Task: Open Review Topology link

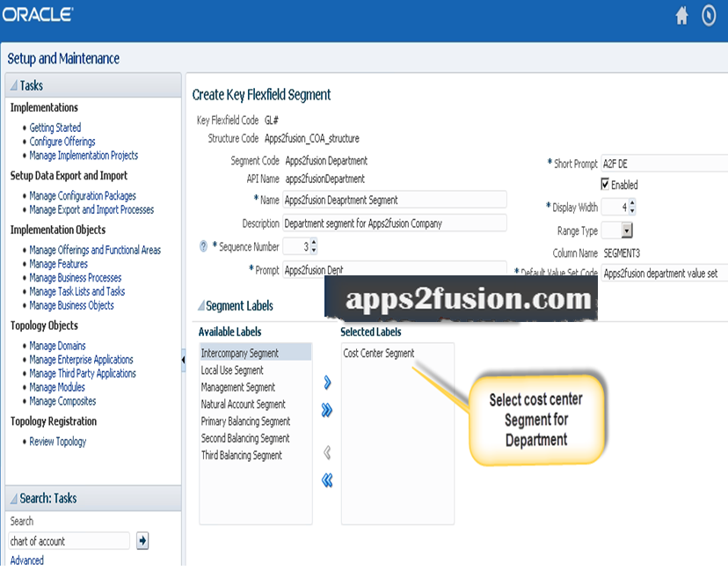Action: coord(58,442)
